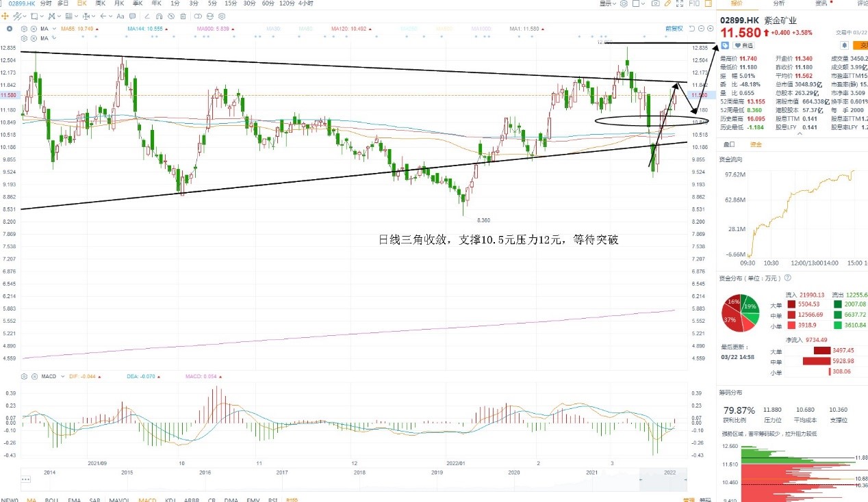The height and width of the screenshot is (502, 868).
Task: Switch to 分时 intraday view
Action: click(x=45, y=3)
